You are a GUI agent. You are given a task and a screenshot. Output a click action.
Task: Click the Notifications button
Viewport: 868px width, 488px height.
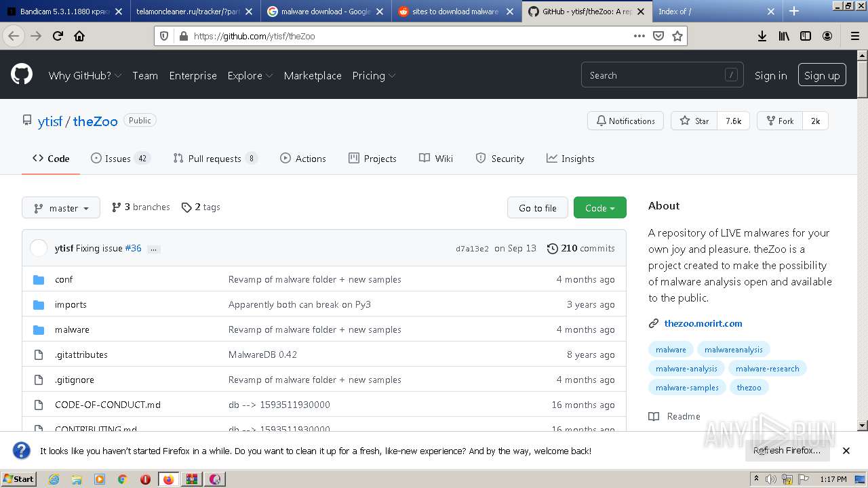pos(625,121)
